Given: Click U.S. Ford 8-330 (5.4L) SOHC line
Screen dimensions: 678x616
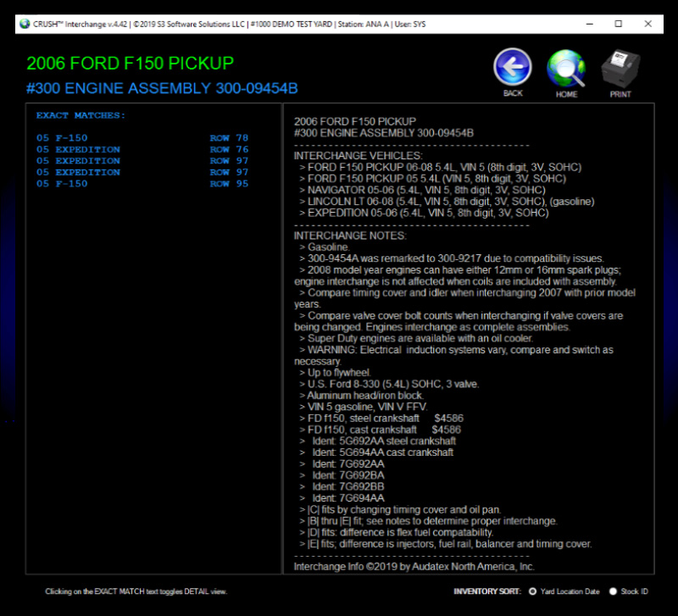Looking at the screenshot, I should [389, 385].
